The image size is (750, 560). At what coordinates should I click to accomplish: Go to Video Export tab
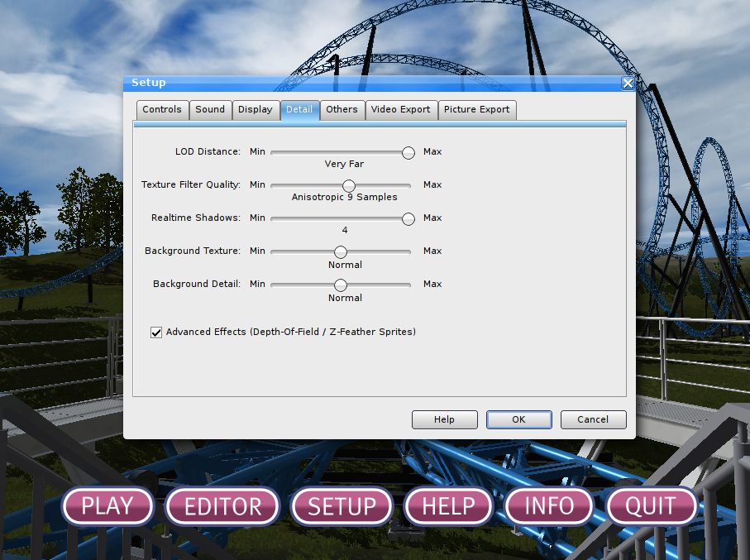tap(400, 109)
